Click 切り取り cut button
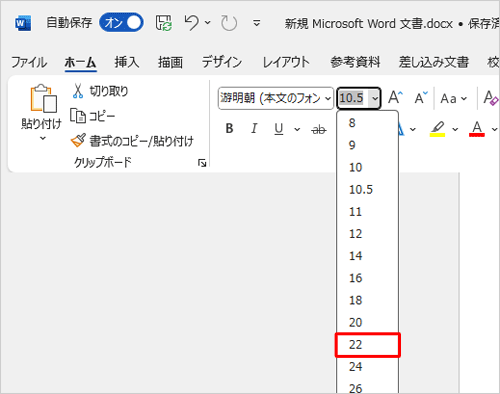This screenshot has width=500, height=394. 100,91
